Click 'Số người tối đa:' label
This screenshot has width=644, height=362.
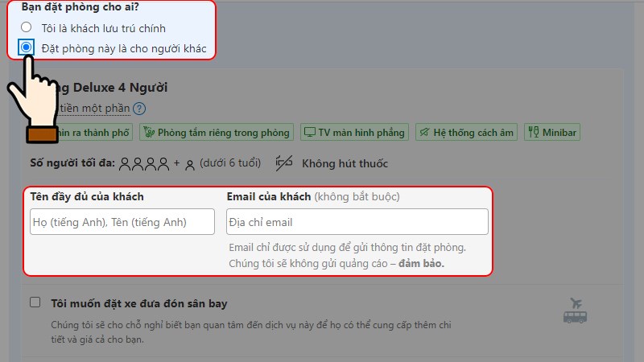(72, 163)
